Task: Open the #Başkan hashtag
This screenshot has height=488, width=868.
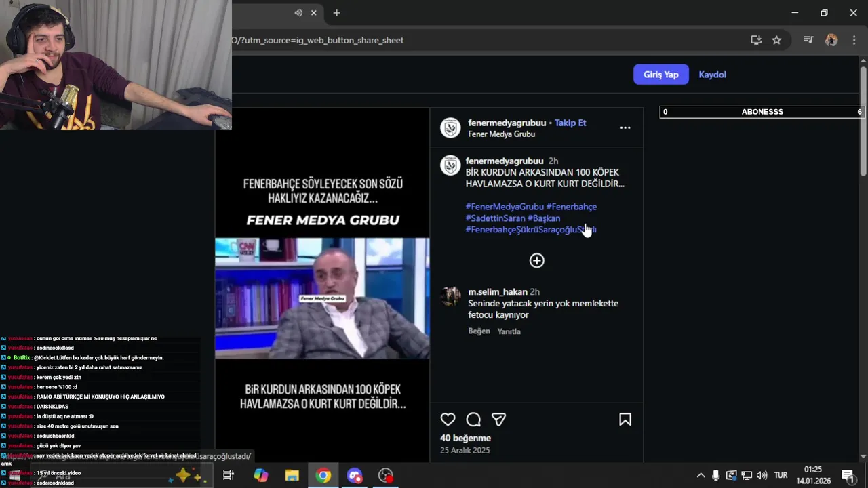Action: [x=544, y=218]
